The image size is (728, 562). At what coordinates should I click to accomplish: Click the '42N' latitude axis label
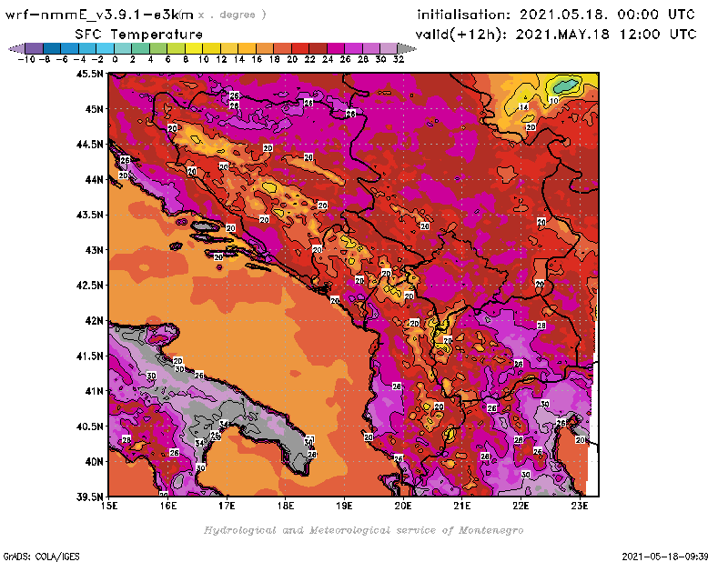94,321
